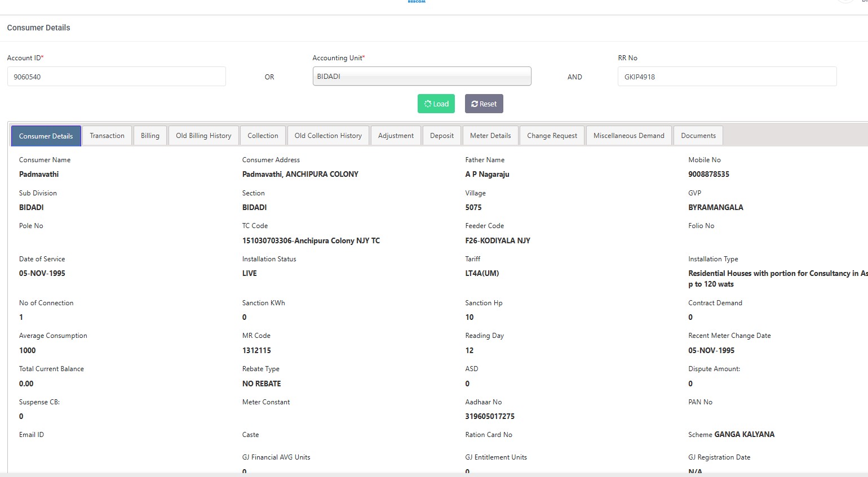Click MR Code value 1312115

tap(256, 350)
